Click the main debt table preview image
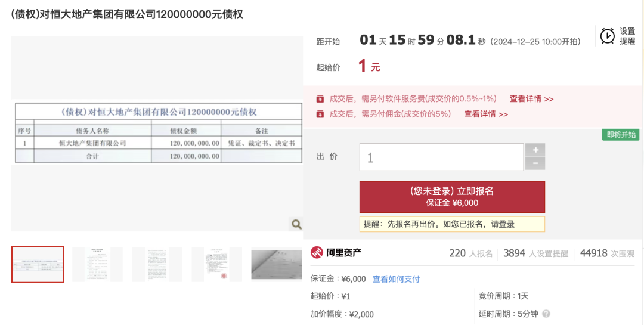Image resolution: width=644 pixels, height=325 pixels. coord(158,132)
